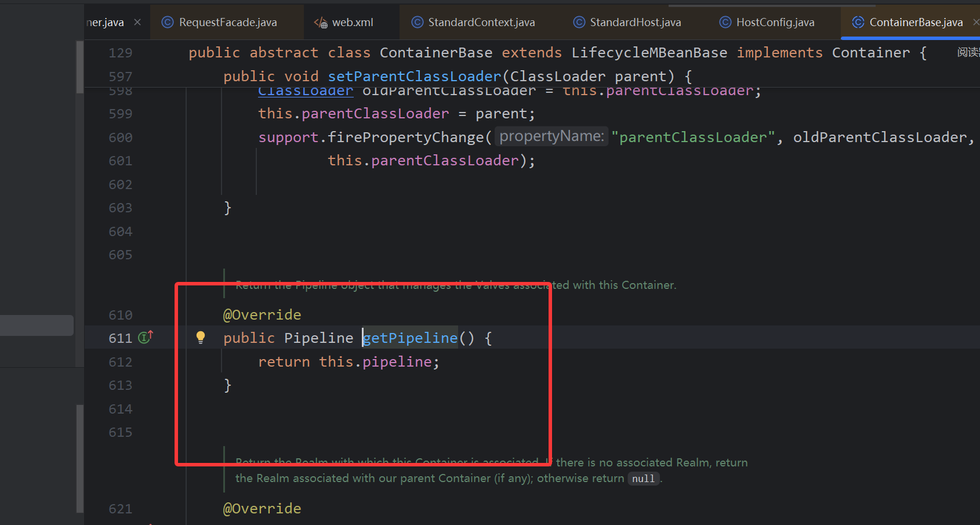Click the XML file icon on web.xml tab
This screenshot has height=525, width=980.
pyautogui.click(x=321, y=22)
